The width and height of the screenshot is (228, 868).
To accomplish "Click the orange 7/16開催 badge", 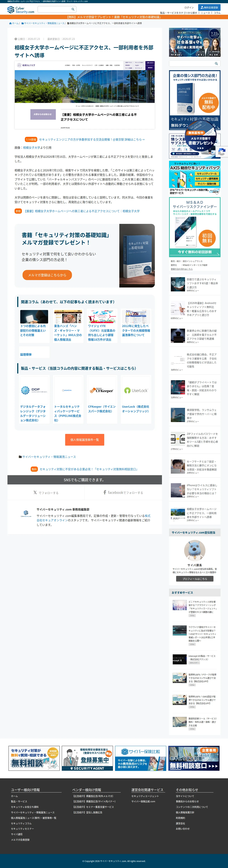I will click(x=31, y=139).
